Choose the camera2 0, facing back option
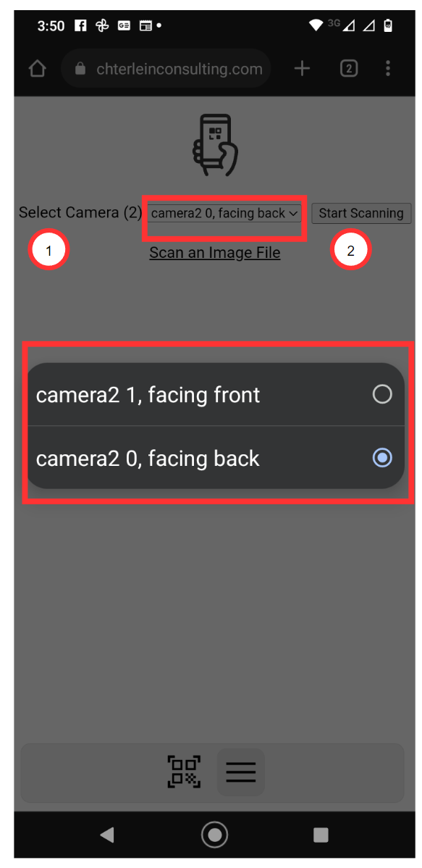This screenshot has height=868, width=422. pos(216,458)
